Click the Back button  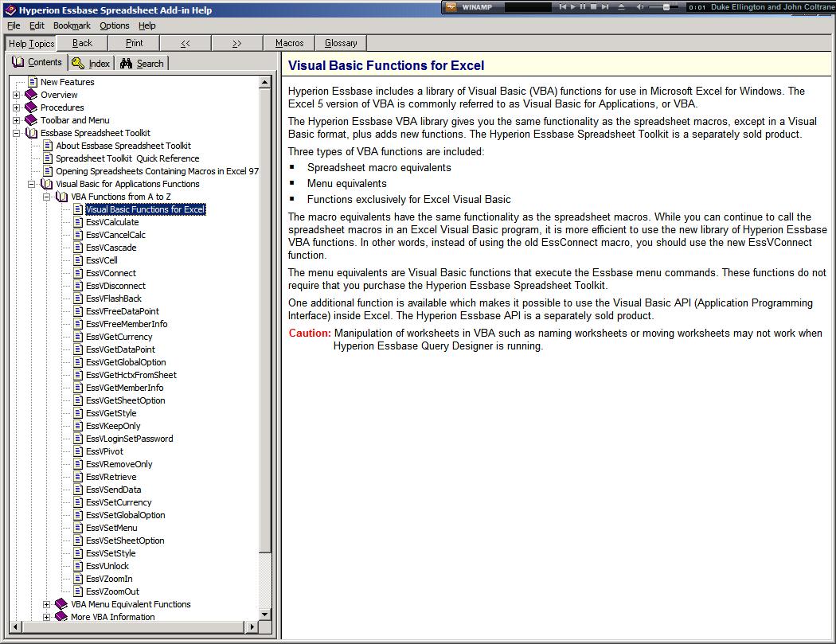pos(82,43)
